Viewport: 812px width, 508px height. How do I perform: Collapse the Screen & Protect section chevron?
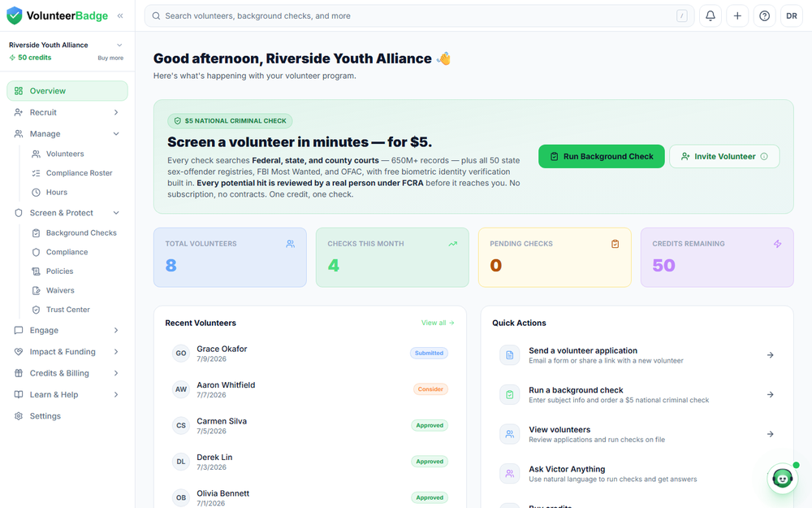pyautogui.click(x=116, y=212)
